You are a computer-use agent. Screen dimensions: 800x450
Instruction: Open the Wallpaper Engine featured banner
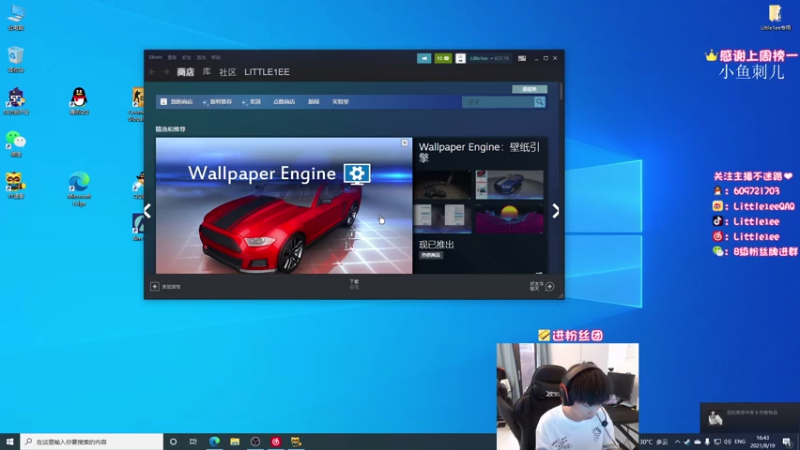(x=284, y=206)
